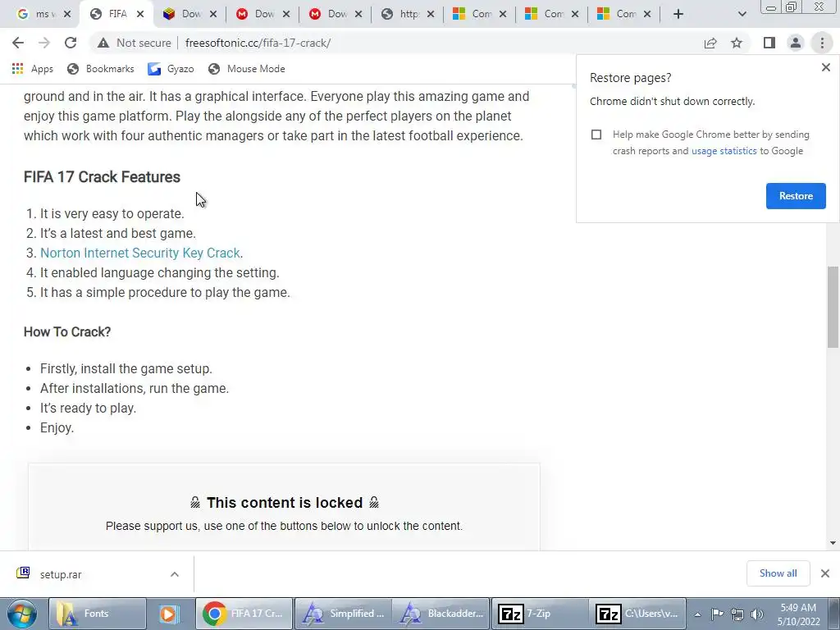Image resolution: width=840 pixels, height=630 pixels.
Task: Reload the current page
Action: click(x=71, y=43)
